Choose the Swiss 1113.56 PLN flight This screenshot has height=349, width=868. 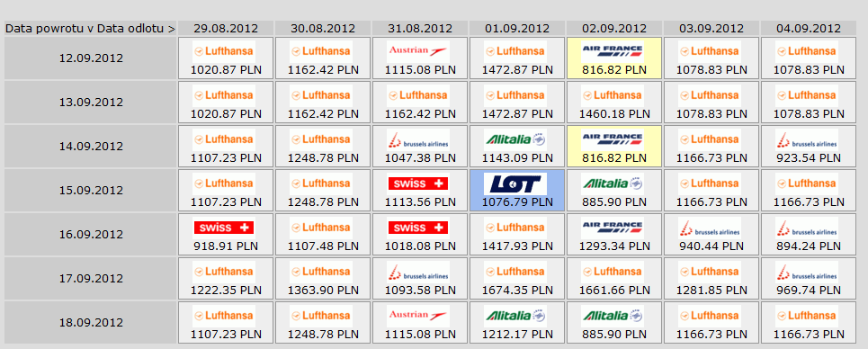420,190
